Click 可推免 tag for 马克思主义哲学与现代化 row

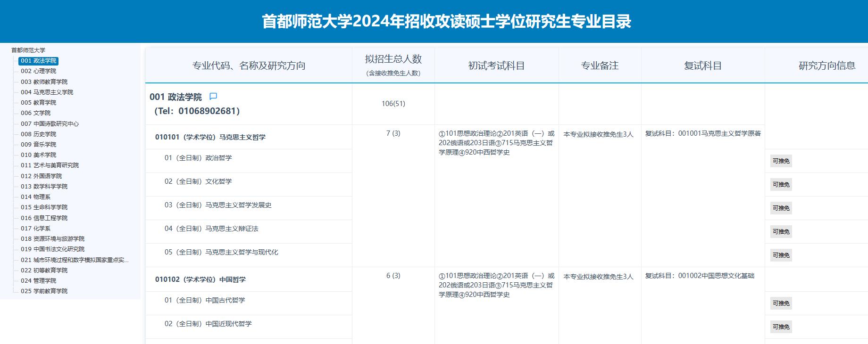pos(781,255)
